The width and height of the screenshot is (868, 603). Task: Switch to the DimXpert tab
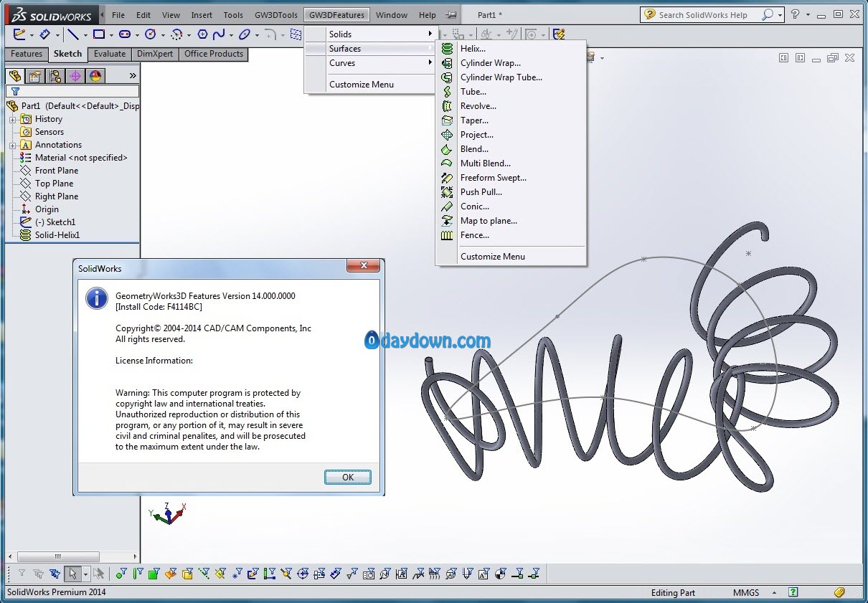155,54
